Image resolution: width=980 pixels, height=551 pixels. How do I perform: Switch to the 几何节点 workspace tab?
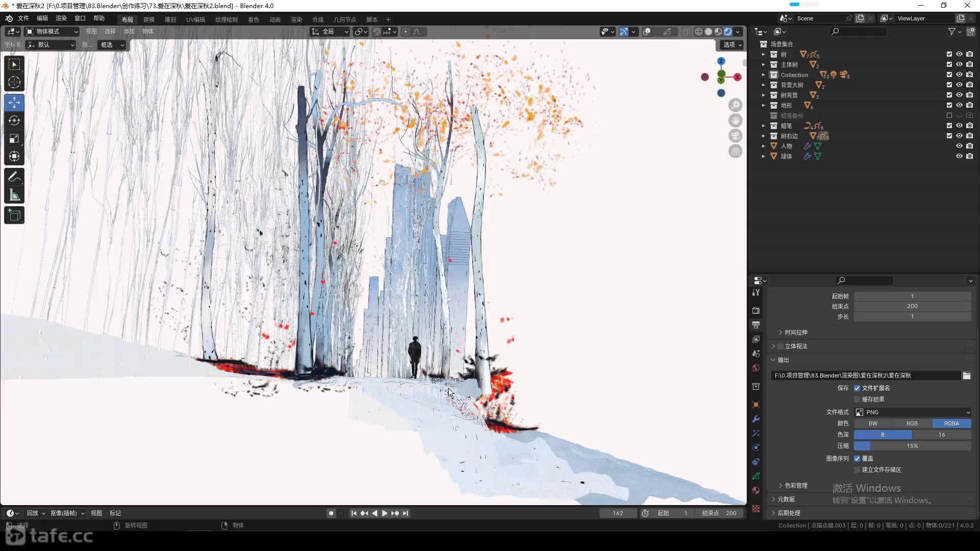pyautogui.click(x=345, y=19)
